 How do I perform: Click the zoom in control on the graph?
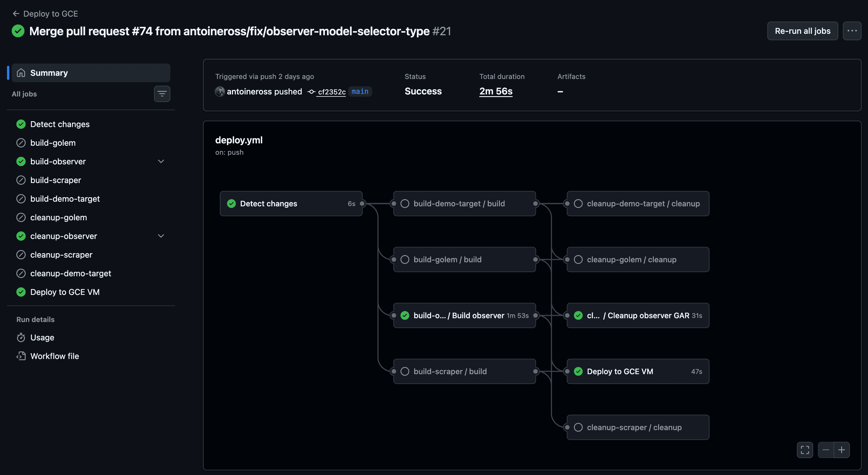pyautogui.click(x=842, y=450)
